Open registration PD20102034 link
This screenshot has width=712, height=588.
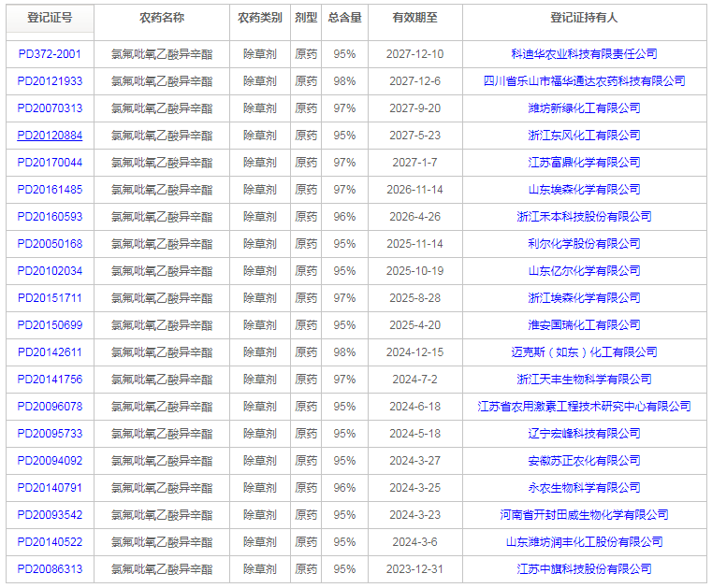tap(50, 271)
